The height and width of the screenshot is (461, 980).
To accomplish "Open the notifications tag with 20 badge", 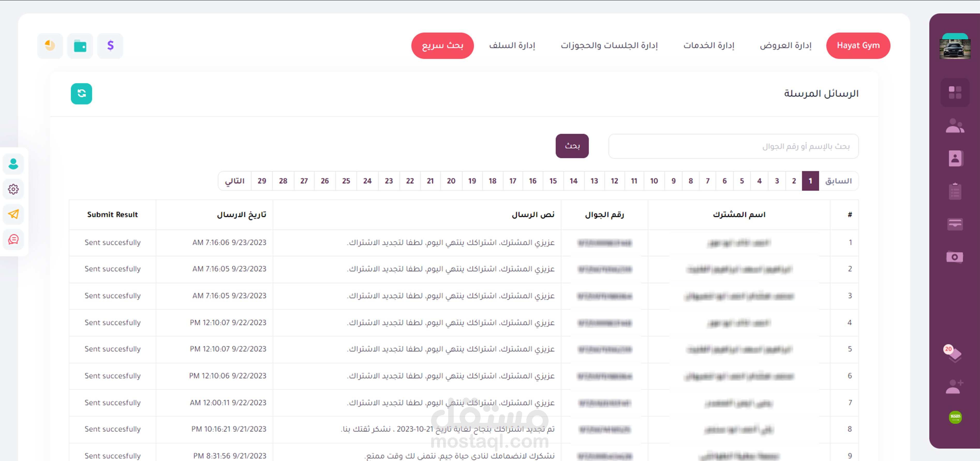I will pyautogui.click(x=954, y=354).
